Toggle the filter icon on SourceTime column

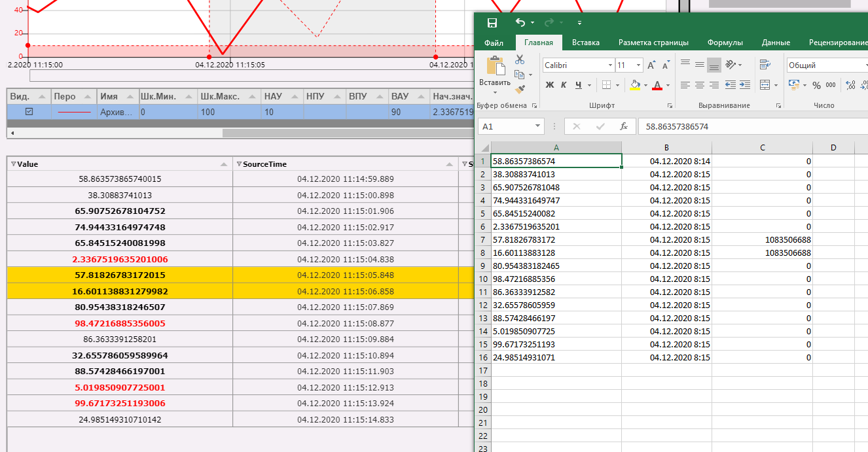[x=239, y=164]
